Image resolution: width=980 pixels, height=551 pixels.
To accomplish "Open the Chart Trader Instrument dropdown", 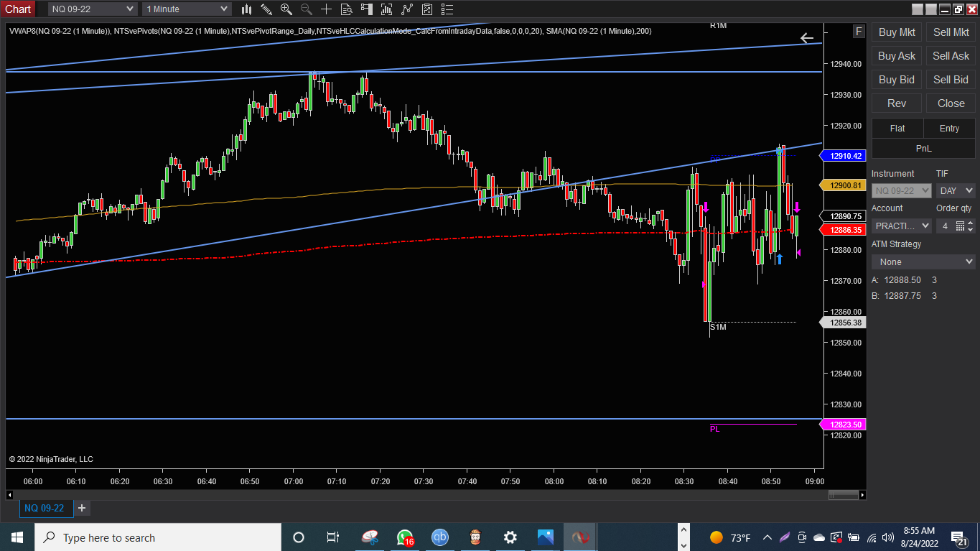I will click(x=901, y=190).
